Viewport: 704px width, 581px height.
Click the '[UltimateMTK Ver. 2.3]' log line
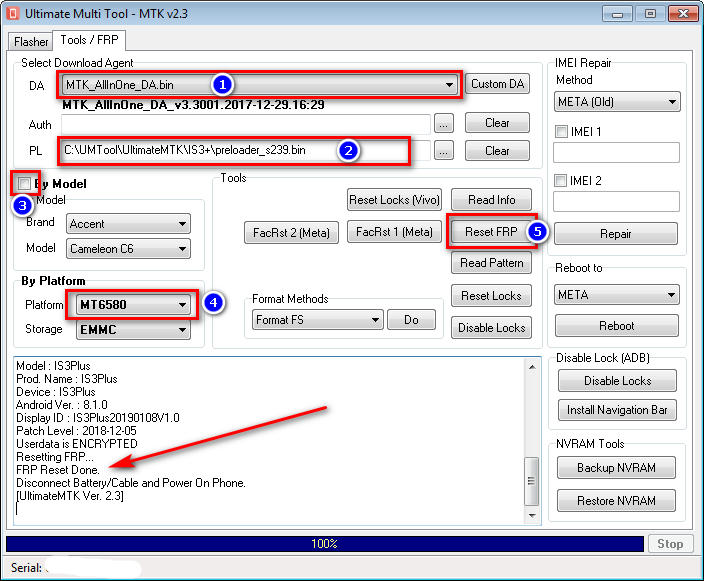click(x=70, y=496)
